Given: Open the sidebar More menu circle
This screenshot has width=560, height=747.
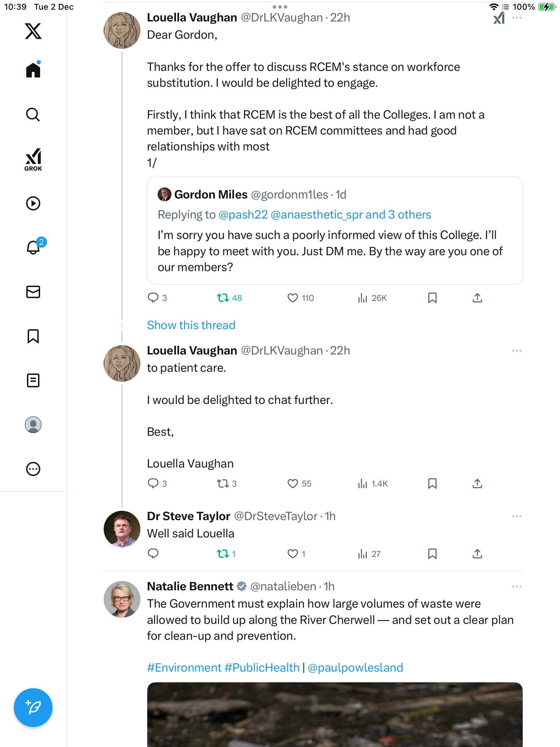Looking at the screenshot, I should point(33,469).
